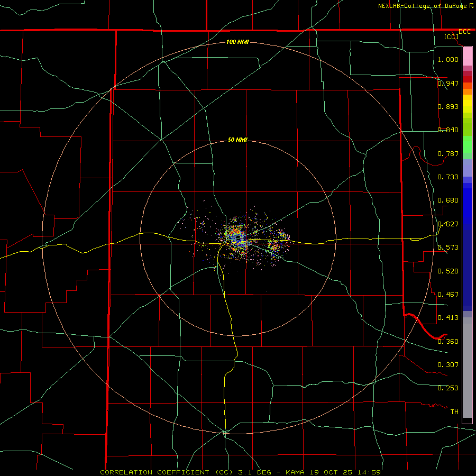
Task: Click the DCC product label
Action: coord(464,32)
